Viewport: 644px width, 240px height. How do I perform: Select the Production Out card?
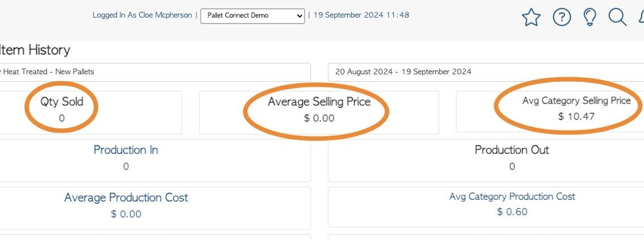(486, 160)
